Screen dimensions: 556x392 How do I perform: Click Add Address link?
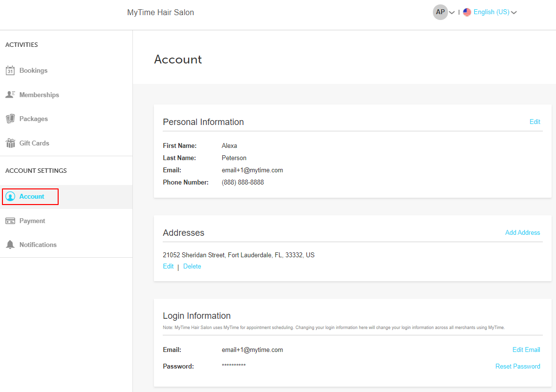[x=522, y=232]
